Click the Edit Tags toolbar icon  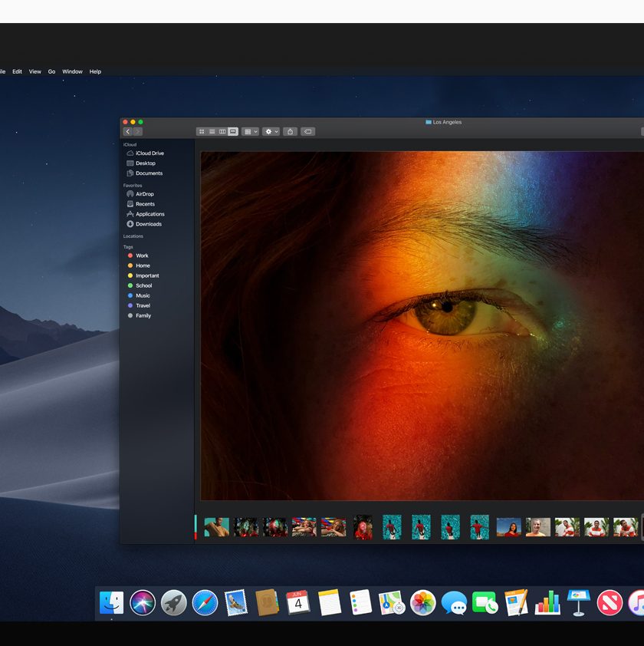tap(307, 132)
